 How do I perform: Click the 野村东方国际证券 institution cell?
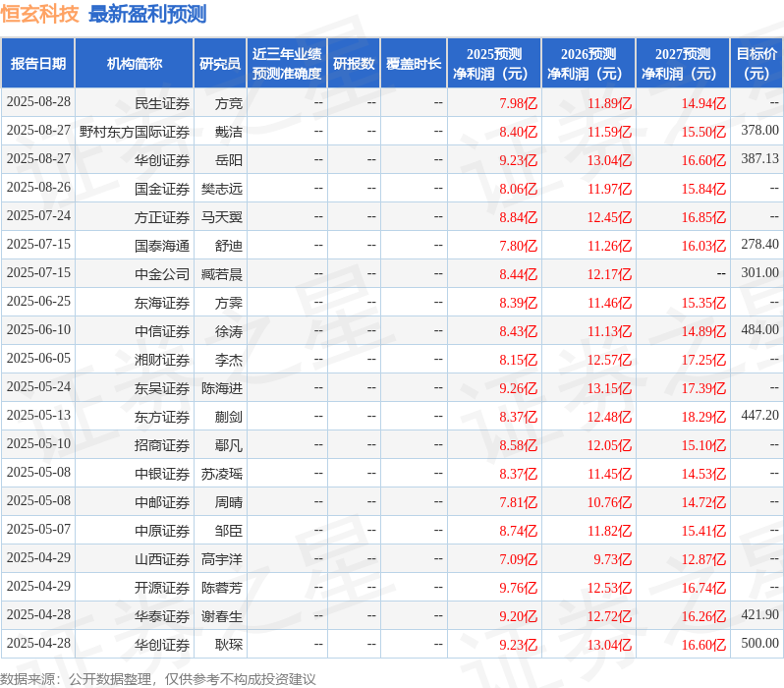tap(135, 132)
